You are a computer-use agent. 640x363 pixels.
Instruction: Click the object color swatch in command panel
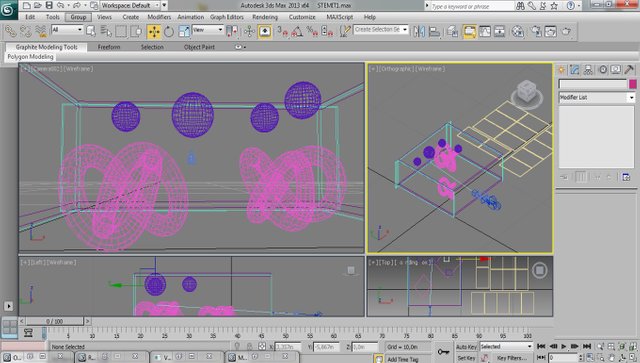tap(633, 84)
